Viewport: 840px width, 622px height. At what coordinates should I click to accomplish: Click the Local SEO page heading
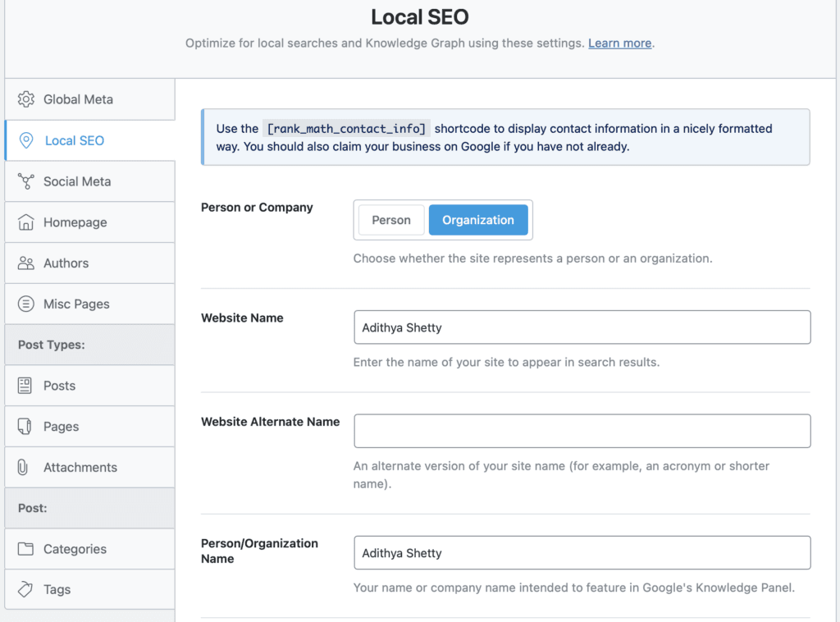click(420, 17)
